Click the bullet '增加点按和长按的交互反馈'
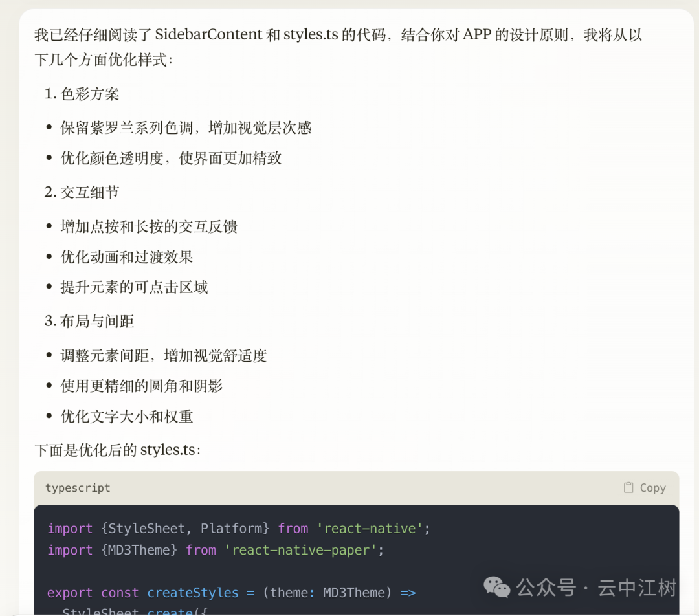Screen dimensions: 699x616 (149, 226)
